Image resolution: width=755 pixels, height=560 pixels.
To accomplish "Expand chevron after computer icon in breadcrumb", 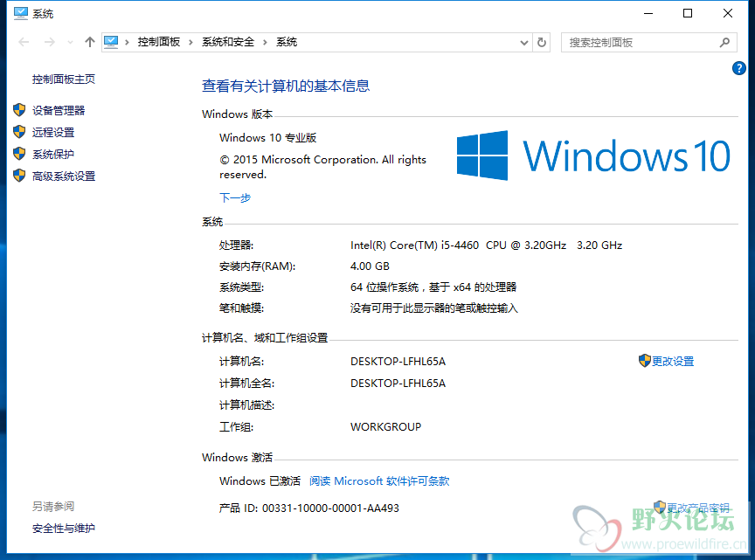I will point(127,43).
